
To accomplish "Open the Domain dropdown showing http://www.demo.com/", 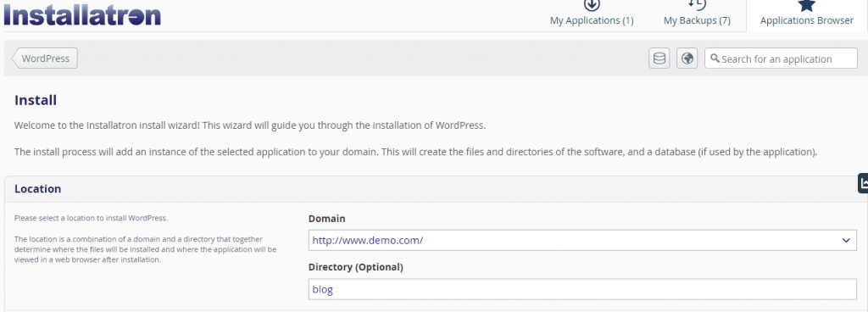I will [x=582, y=240].
